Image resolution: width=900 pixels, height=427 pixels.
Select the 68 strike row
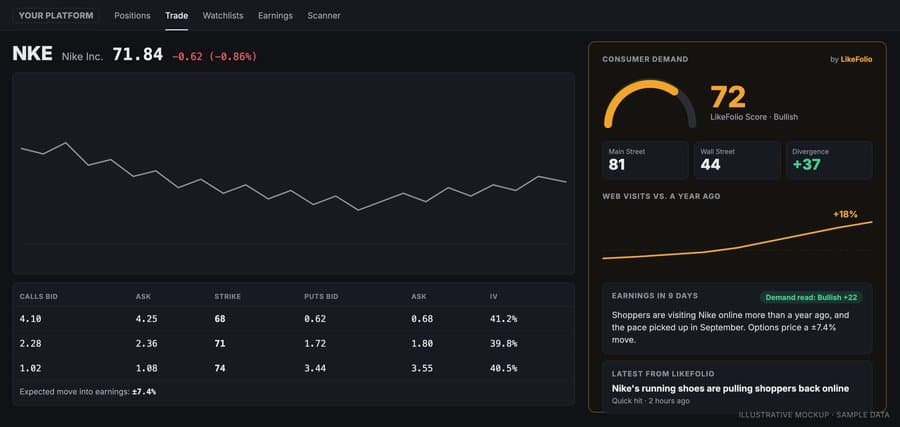click(293, 319)
